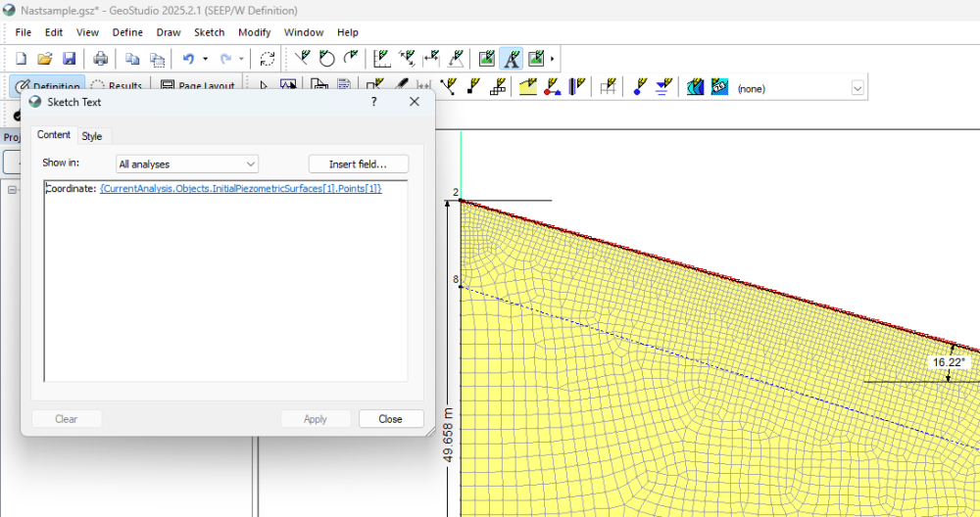Screen dimensions: 980x517
Task: Open a file with the folder icon
Action: pyautogui.click(x=44, y=59)
